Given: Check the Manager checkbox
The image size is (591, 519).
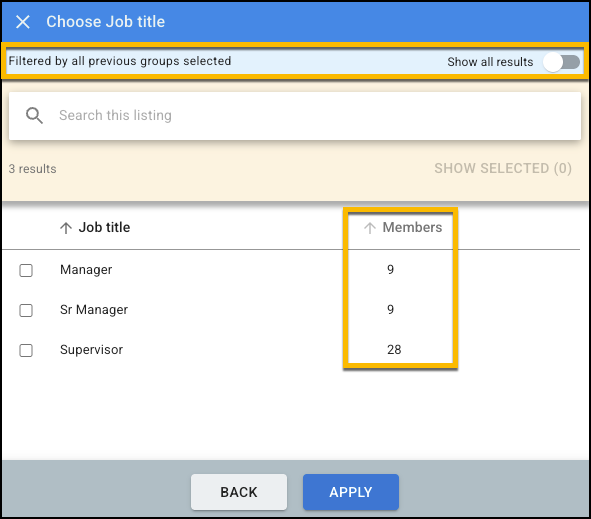Looking at the screenshot, I should click(x=26, y=270).
